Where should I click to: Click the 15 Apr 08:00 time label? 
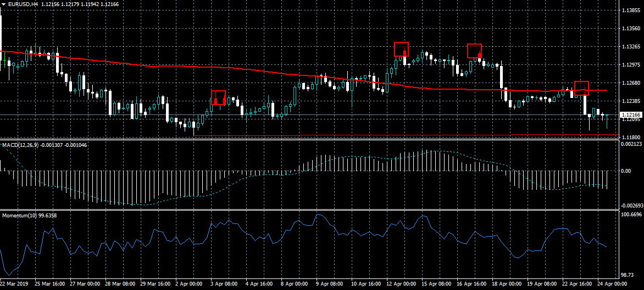[x=436, y=284]
